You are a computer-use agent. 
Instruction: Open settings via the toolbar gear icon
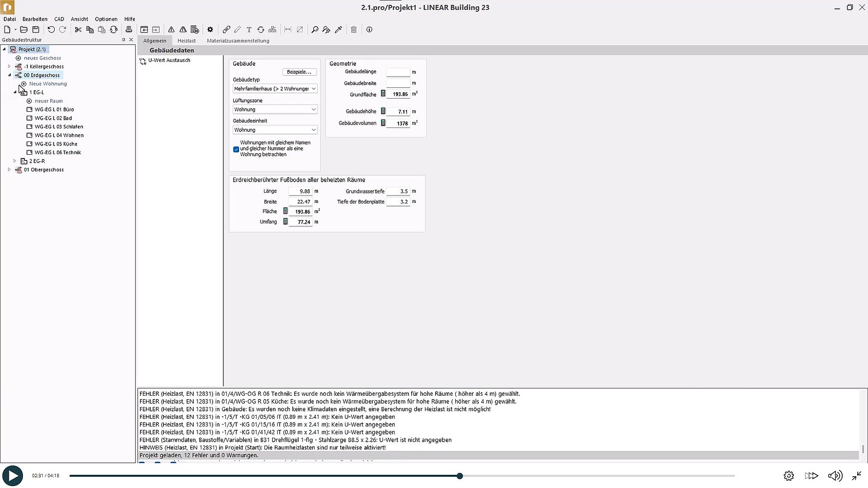pos(210,30)
